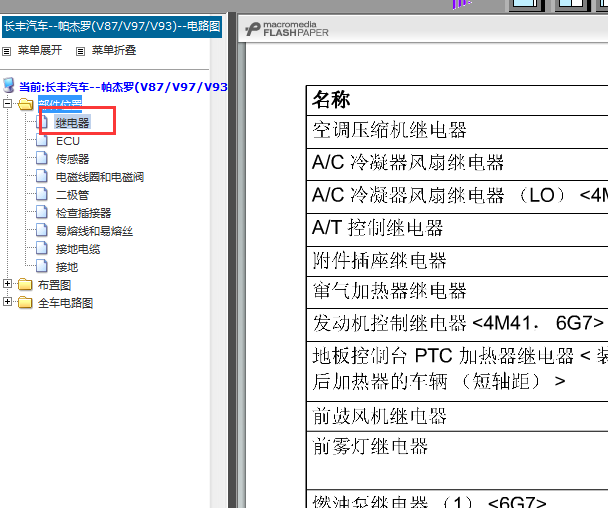Open the 检查插接器 tree item
Viewport: 608px width, 508px height.
[83, 213]
